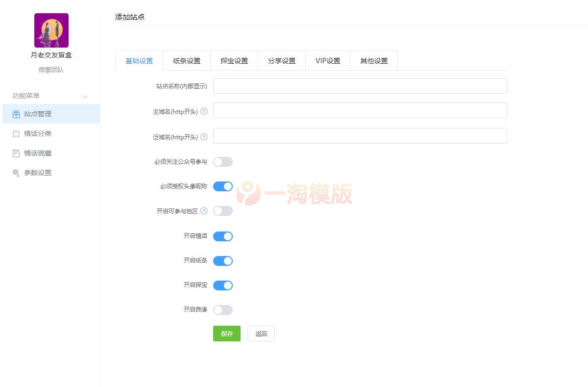Click the 情话分类 bookmark icon
The width and height of the screenshot is (588, 387).
15,133
